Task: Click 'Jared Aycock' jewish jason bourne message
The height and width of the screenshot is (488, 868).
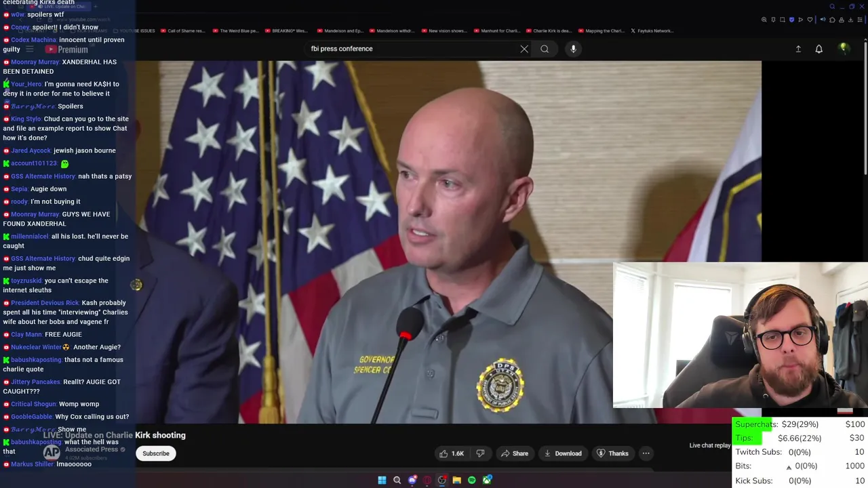Action: pos(60,150)
